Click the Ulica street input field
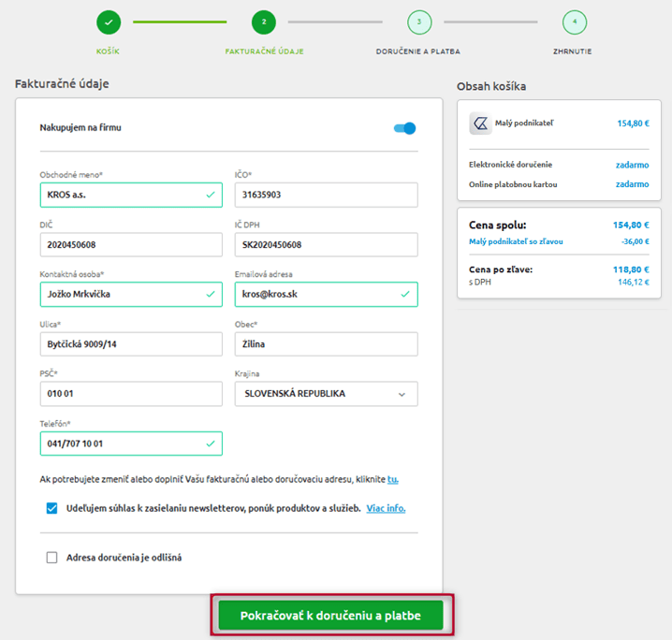Screen dimensions: 672x640 (131, 344)
